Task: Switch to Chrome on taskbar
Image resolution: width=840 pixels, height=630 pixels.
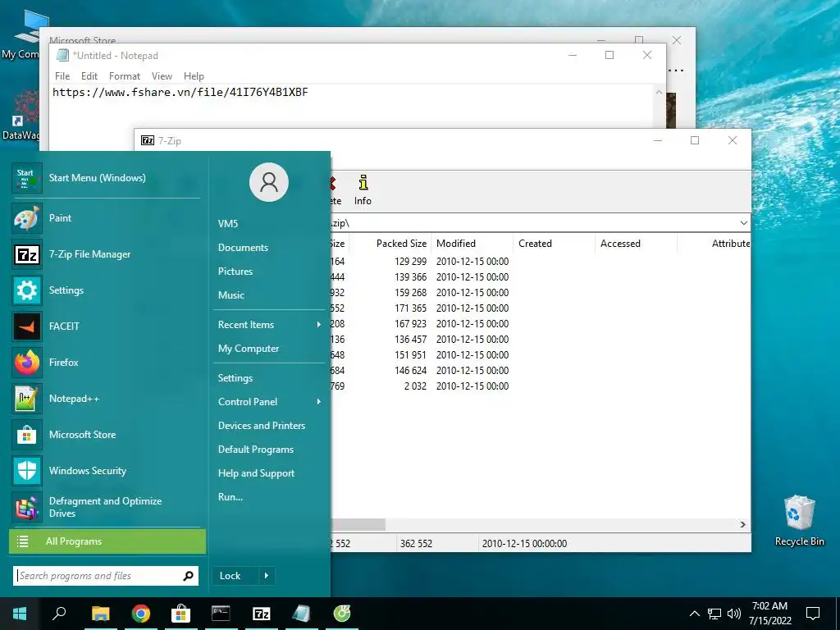Action: tap(140, 614)
